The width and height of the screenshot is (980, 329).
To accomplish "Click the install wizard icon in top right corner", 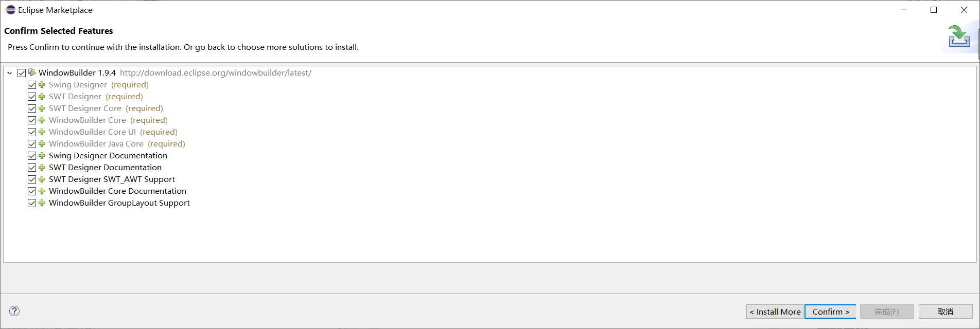I will 959,36.
